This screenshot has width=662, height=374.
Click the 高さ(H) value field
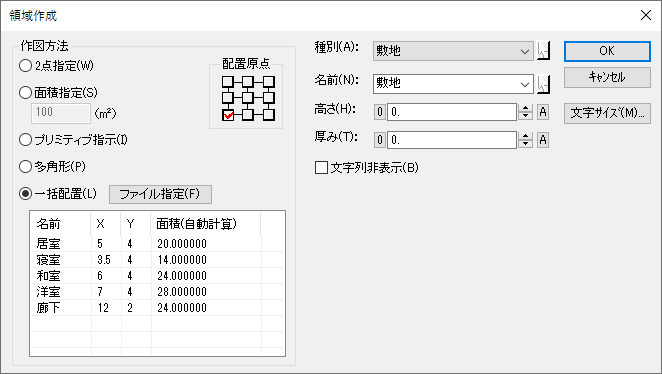click(452, 112)
